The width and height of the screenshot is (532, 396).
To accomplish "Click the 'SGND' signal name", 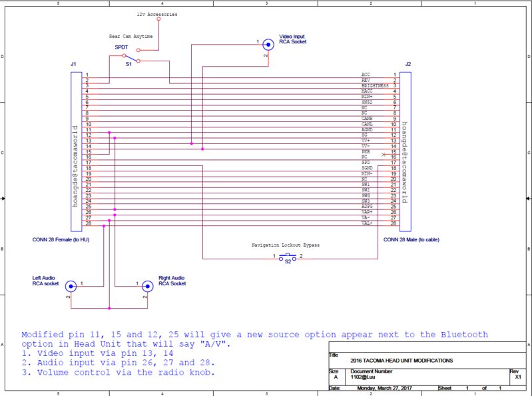I will click(367, 168).
